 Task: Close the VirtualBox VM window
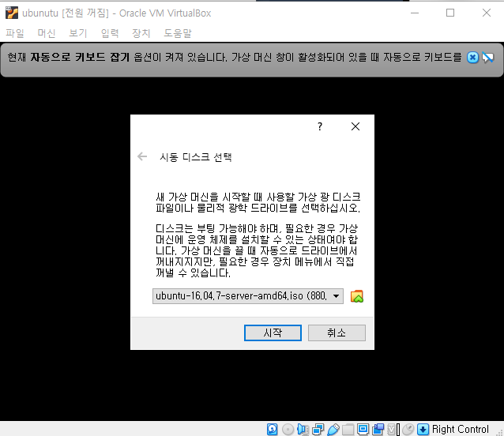pos(487,13)
